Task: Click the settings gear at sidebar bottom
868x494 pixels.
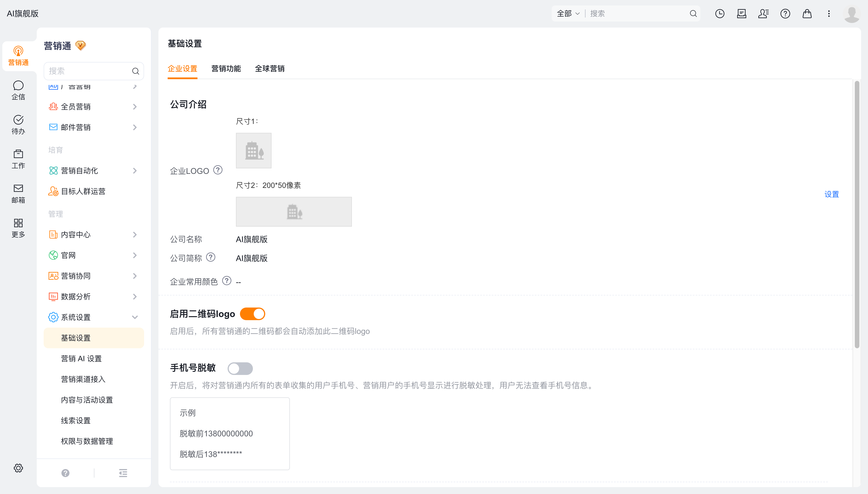Action: (18, 468)
